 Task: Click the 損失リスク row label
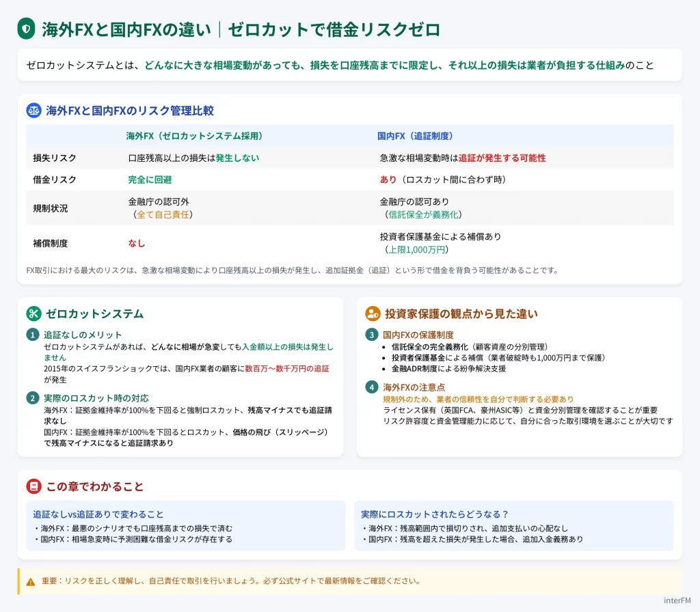[x=55, y=158]
